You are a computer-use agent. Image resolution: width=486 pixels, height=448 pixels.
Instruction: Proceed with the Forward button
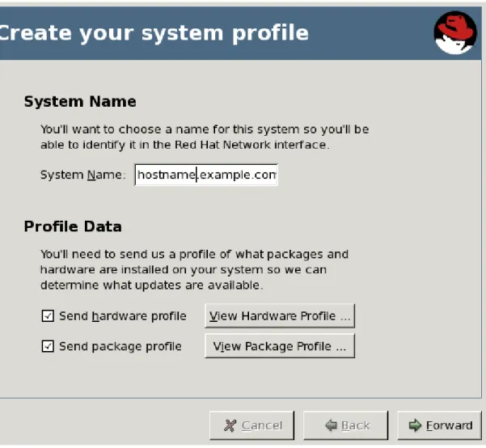coord(440,425)
